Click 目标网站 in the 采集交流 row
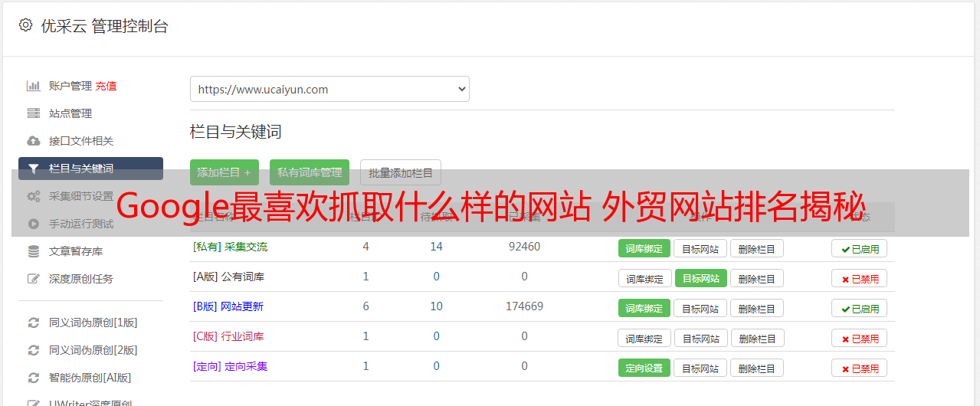Image resolution: width=980 pixels, height=406 pixels. click(x=700, y=248)
